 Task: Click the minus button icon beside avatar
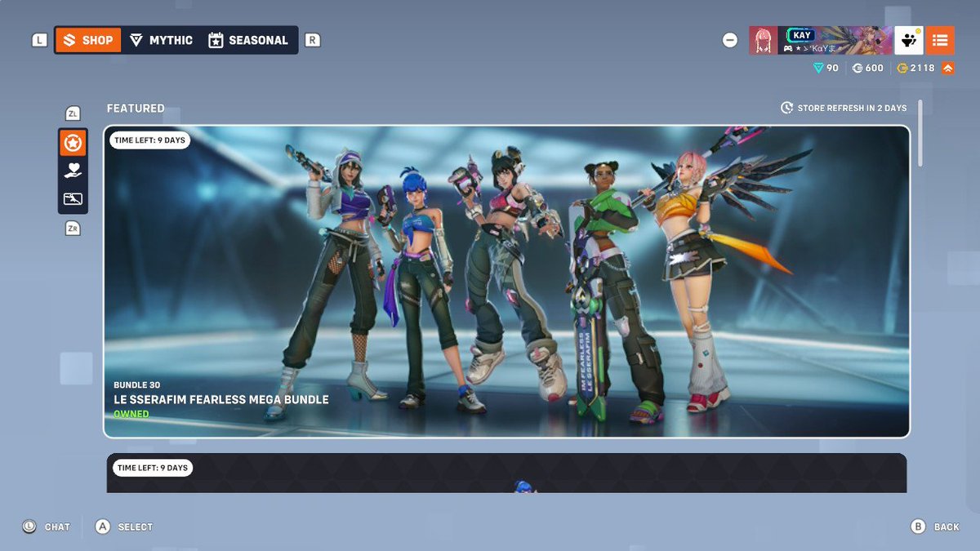[x=730, y=40]
